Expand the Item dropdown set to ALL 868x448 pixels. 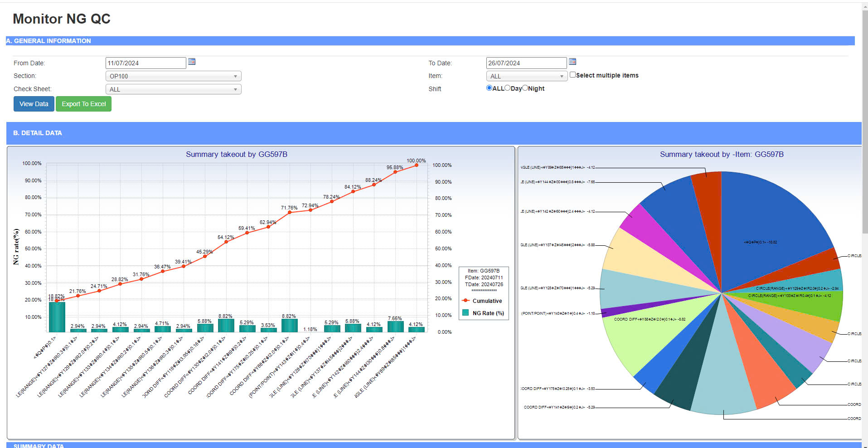click(526, 76)
